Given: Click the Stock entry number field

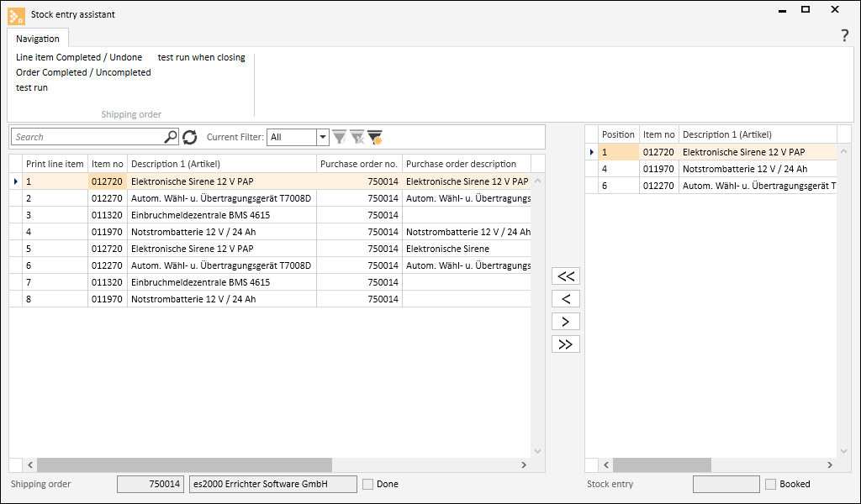Looking at the screenshot, I should pyautogui.click(x=726, y=484).
